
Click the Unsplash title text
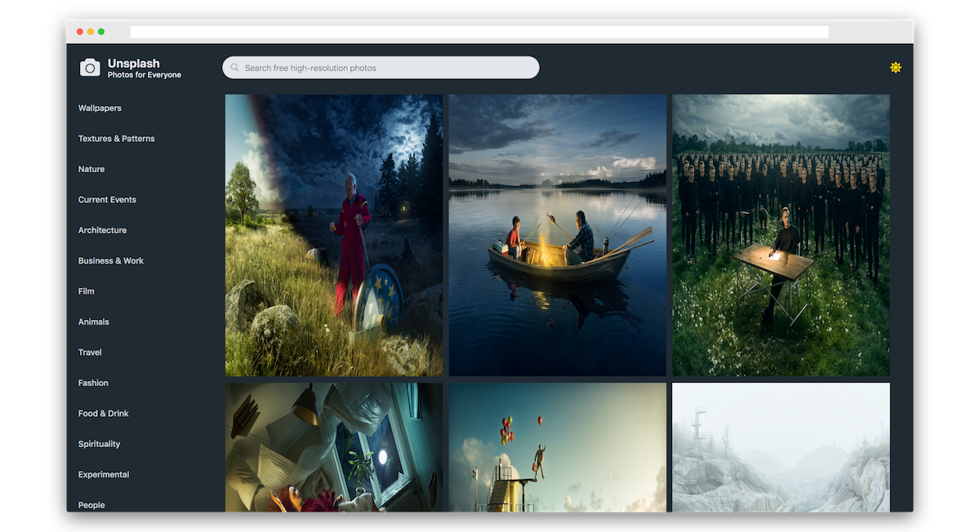[x=134, y=63]
